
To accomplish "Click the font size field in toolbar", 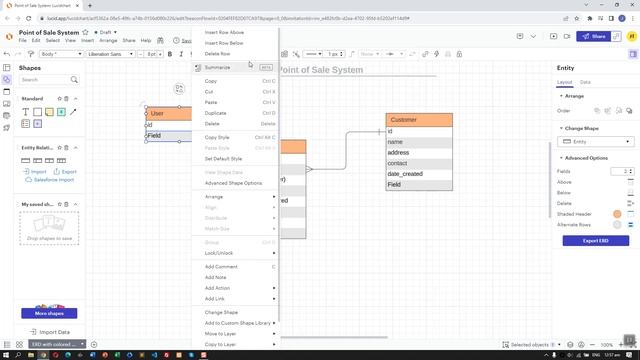I will point(151,54).
